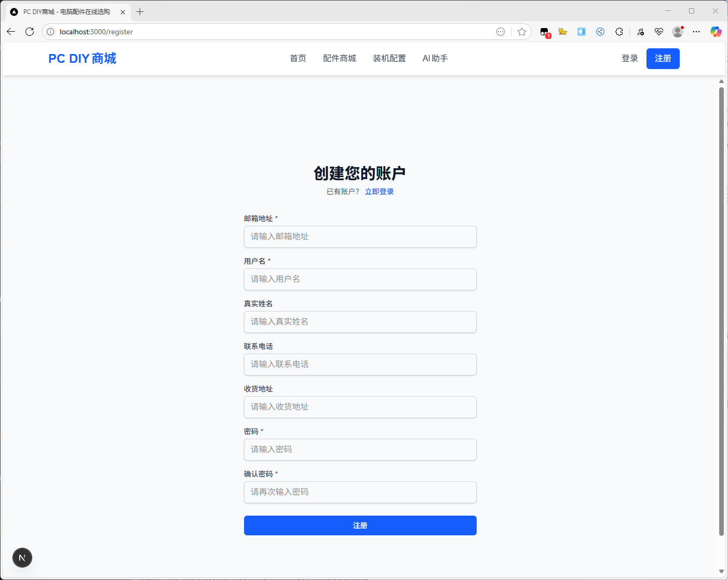Click the browser profile avatar icon
This screenshot has width=728, height=580.
pyautogui.click(x=678, y=32)
